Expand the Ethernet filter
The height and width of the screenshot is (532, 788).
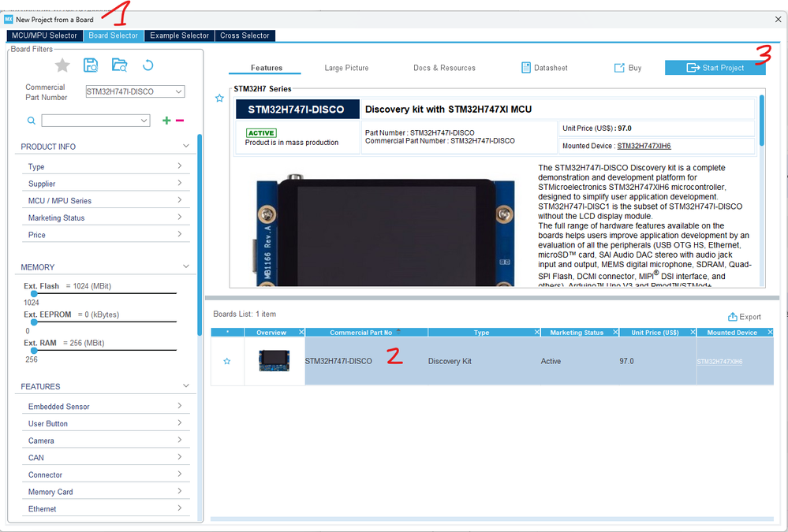click(x=106, y=509)
